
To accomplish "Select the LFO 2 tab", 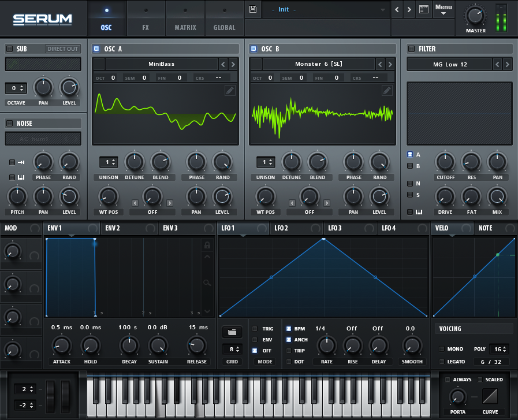I will tap(296, 228).
